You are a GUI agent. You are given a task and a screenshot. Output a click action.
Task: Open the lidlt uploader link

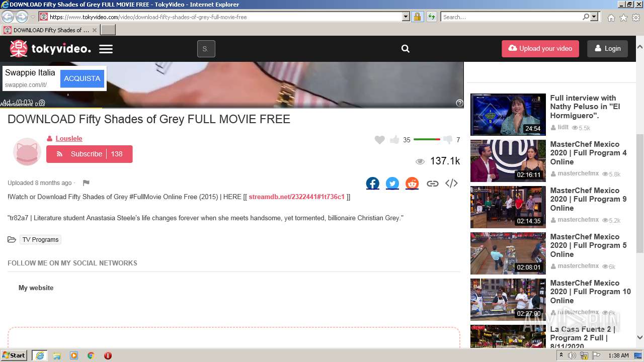[x=562, y=127]
